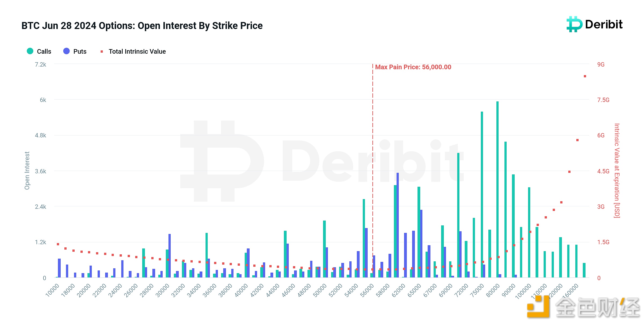This screenshot has width=644, height=322.
Task: Click the Deribit logo icon
Action: click(x=574, y=24)
